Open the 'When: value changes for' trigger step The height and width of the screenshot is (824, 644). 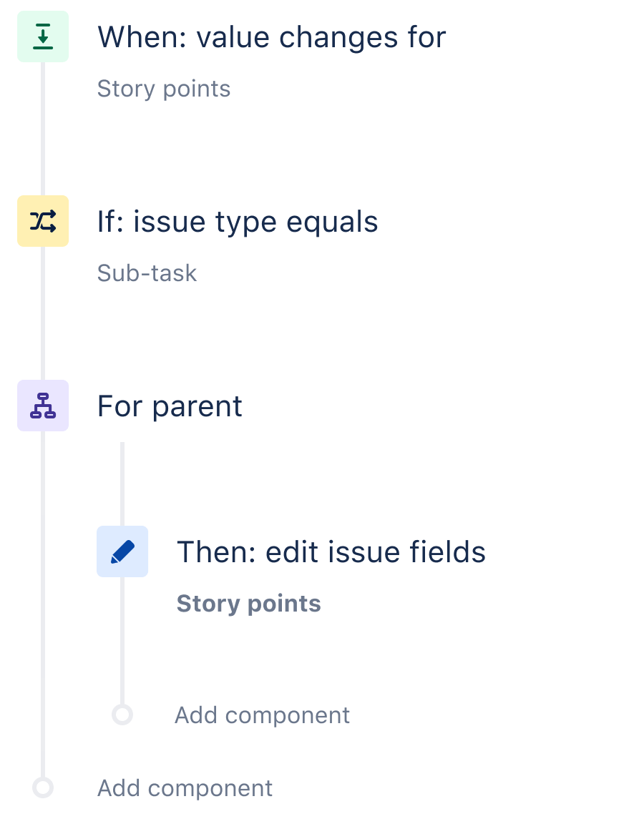(272, 36)
